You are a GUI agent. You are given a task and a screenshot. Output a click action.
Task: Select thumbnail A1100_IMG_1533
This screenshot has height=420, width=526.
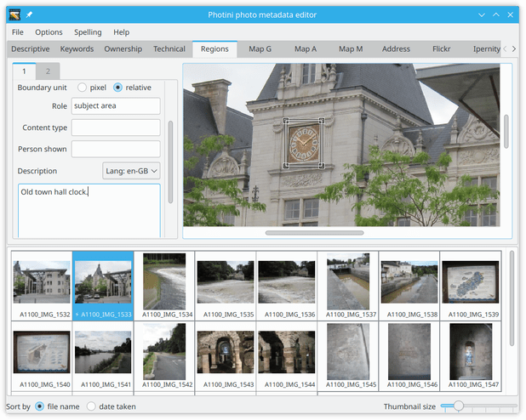(103, 286)
